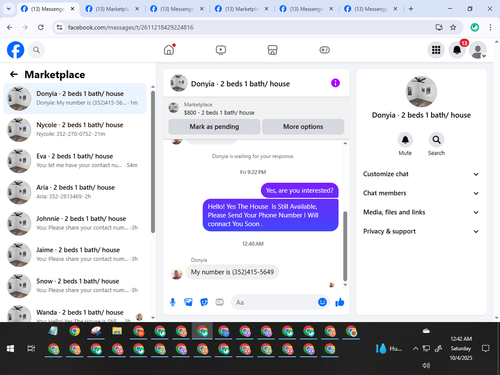Send a thumbs up like

[340, 302]
